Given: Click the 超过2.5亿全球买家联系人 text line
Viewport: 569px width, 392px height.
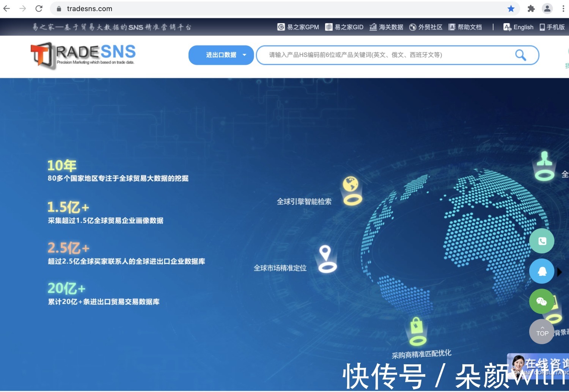Looking at the screenshot, I should tap(126, 261).
